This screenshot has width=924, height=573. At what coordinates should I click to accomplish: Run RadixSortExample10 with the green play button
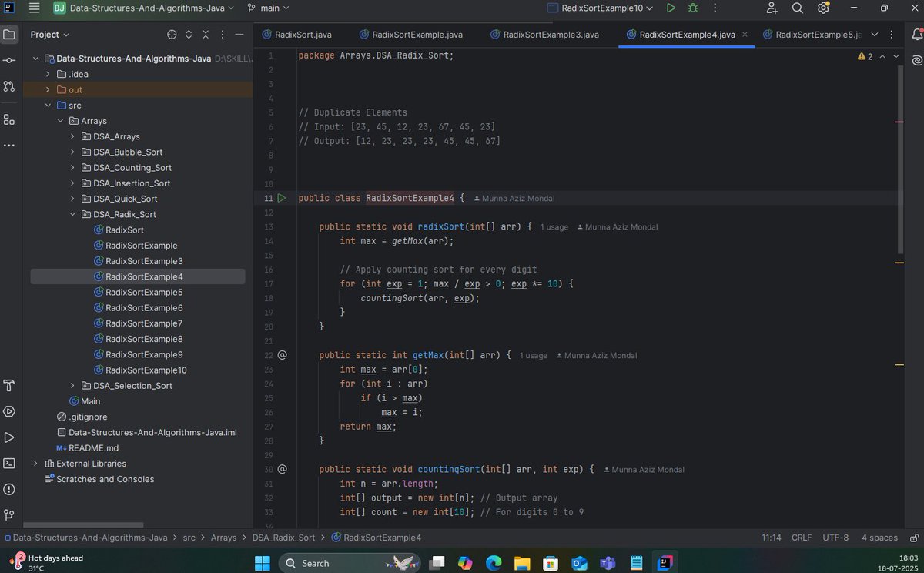point(671,8)
